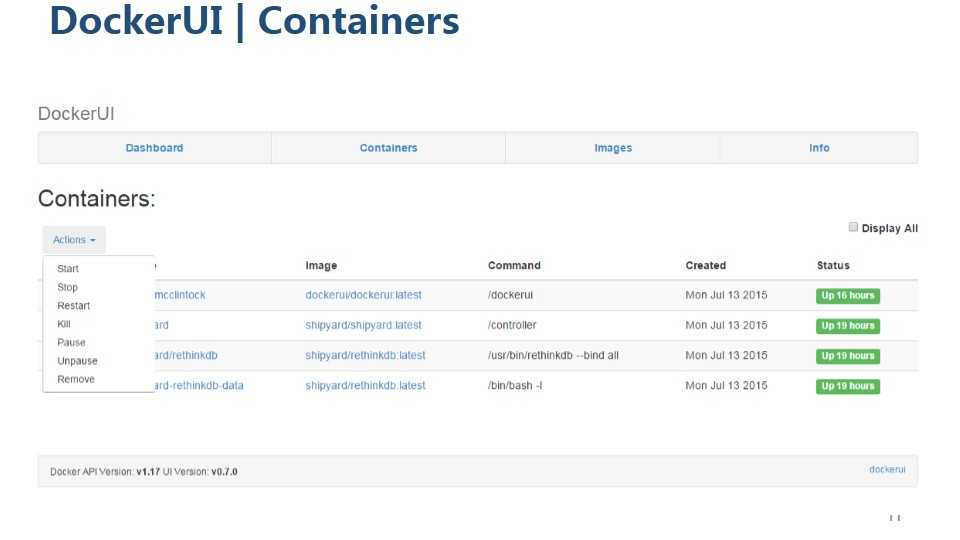Select Stop in the Actions menu
This screenshot has height=540, width=960.
pyautogui.click(x=67, y=287)
